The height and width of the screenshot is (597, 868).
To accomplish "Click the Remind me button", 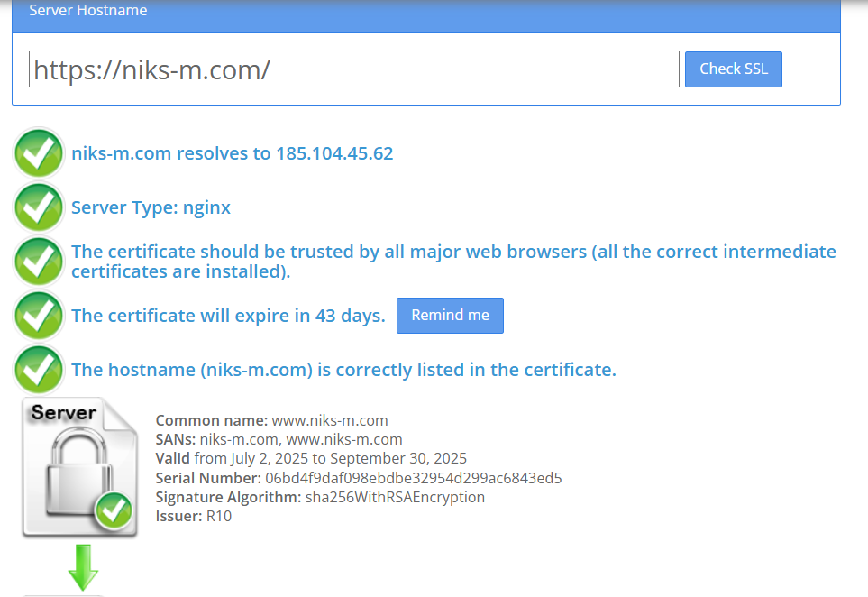I will point(450,315).
